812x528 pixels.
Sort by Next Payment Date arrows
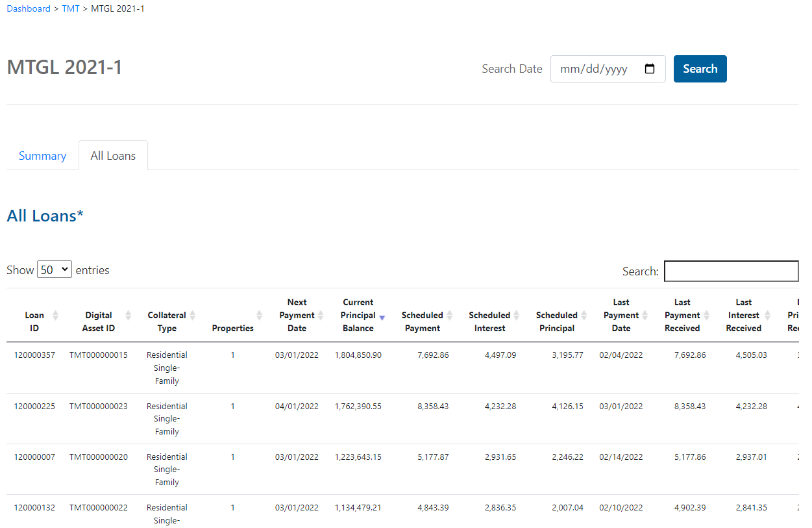[x=321, y=316]
